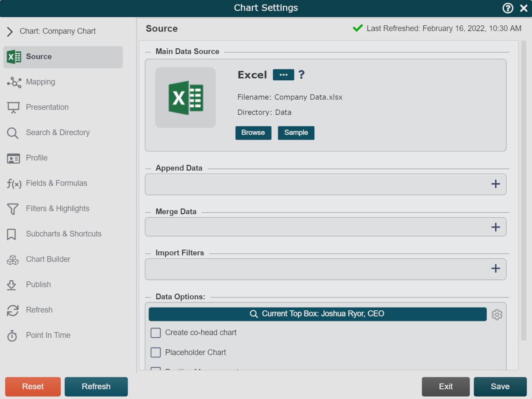Screen dimensions: 532x399
Task: Click the question mark next to Excel heading
Action: (x=301, y=74)
